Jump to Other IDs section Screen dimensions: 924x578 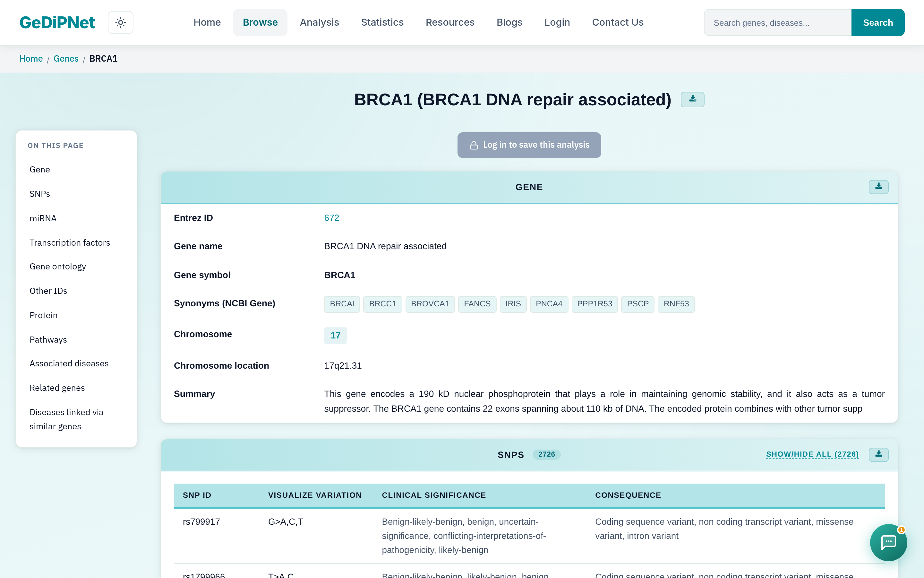click(76, 291)
